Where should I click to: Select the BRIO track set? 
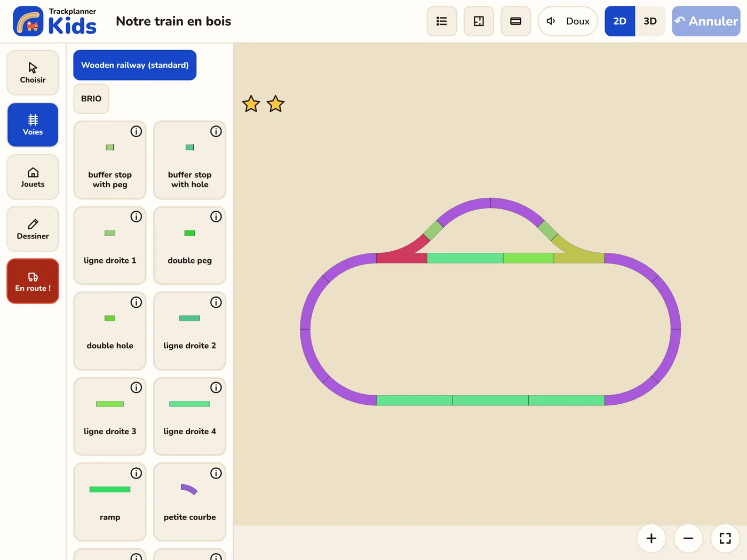91,99
